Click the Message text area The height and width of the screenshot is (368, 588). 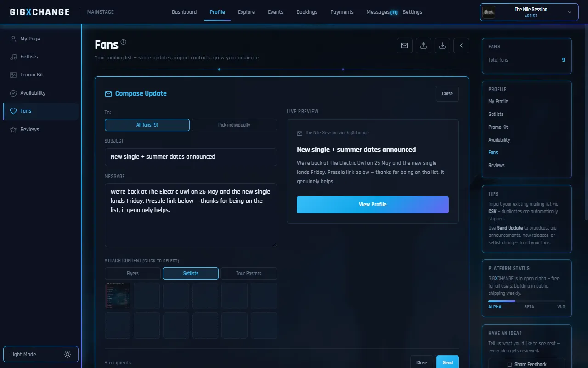pos(191,215)
